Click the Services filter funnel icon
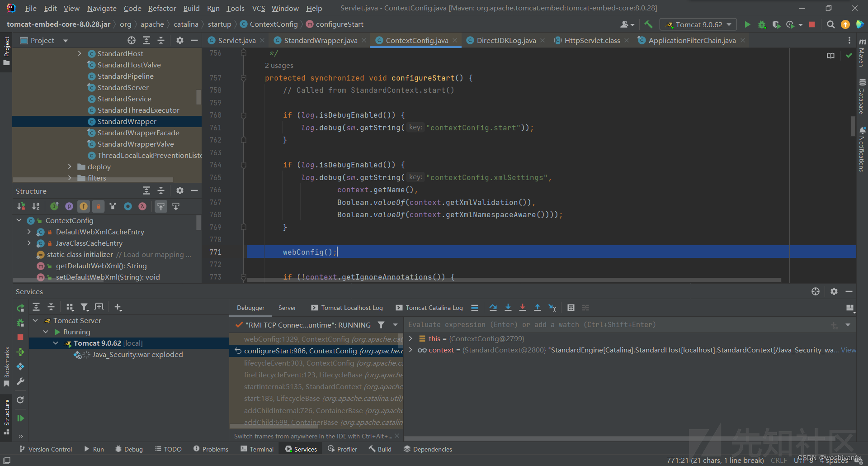868x466 pixels. [85, 307]
